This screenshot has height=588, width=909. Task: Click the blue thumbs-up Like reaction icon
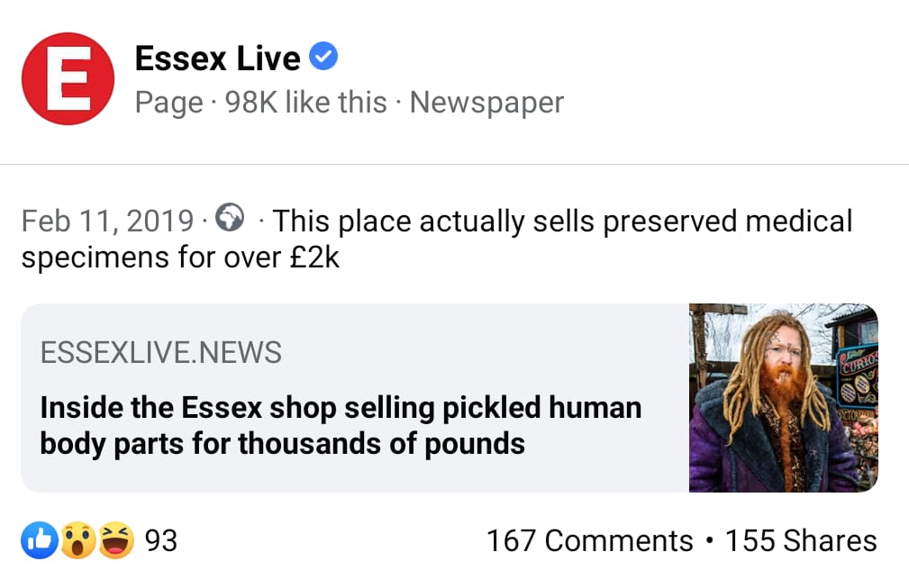(40, 541)
